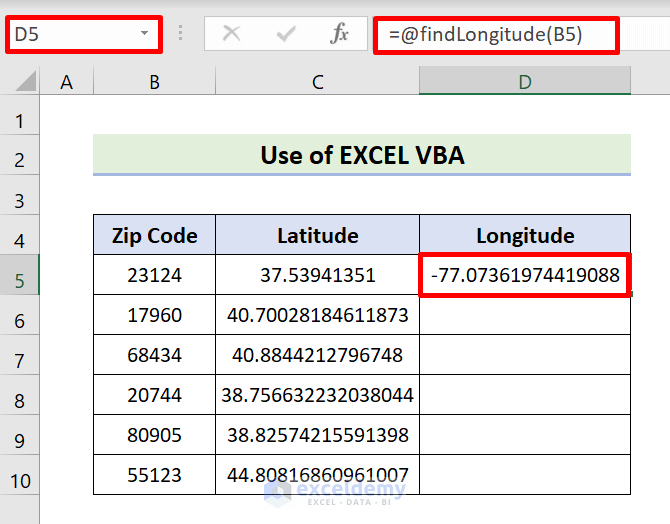The image size is (670, 524).
Task: Click the Enter checkmark icon in formula bar
Action: [286, 34]
